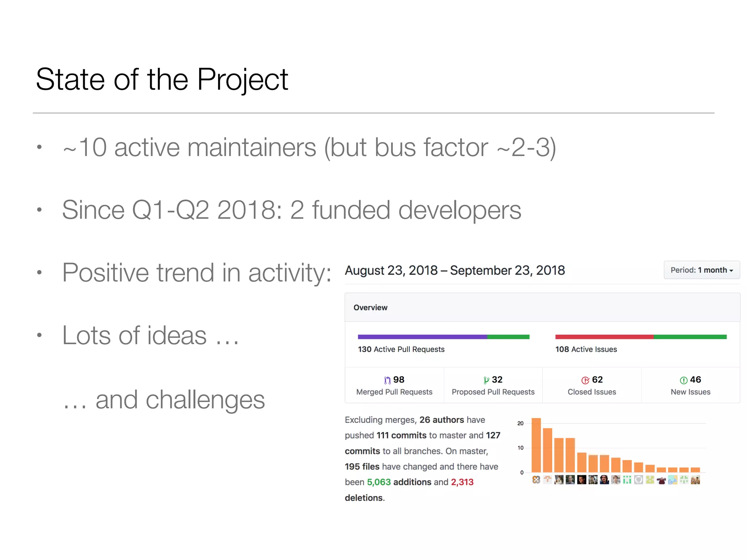Click the second tallest orange bar in chart
This screenshot has width=747, height=560.
[x=547, y=450]
